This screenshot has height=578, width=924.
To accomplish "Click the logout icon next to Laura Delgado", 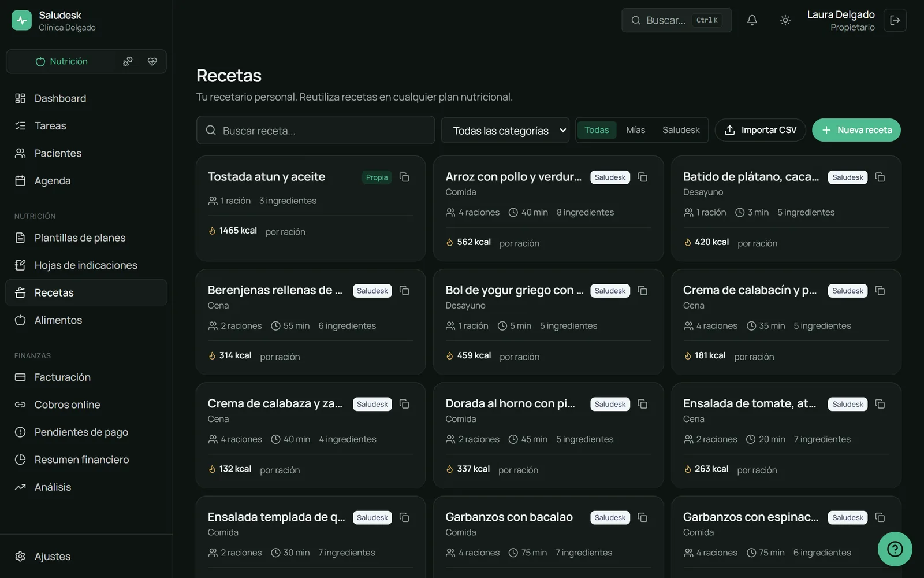I will point(895,20).
